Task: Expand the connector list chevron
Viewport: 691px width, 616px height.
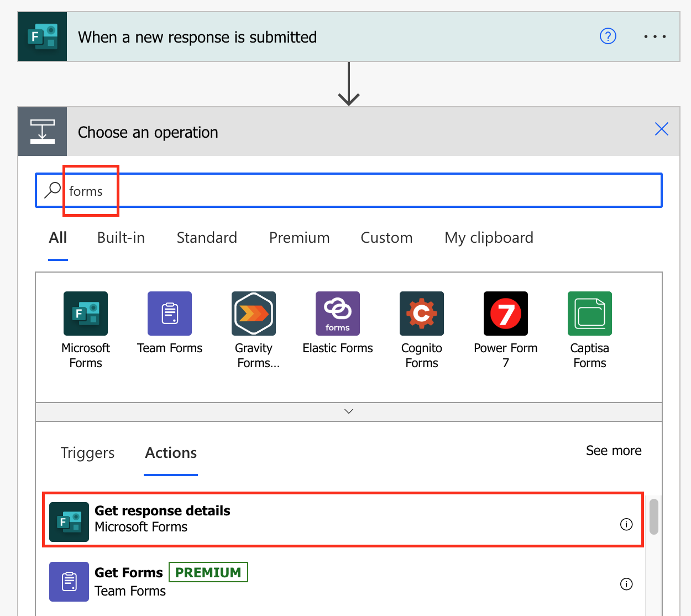Action: (x=349, y=411)
